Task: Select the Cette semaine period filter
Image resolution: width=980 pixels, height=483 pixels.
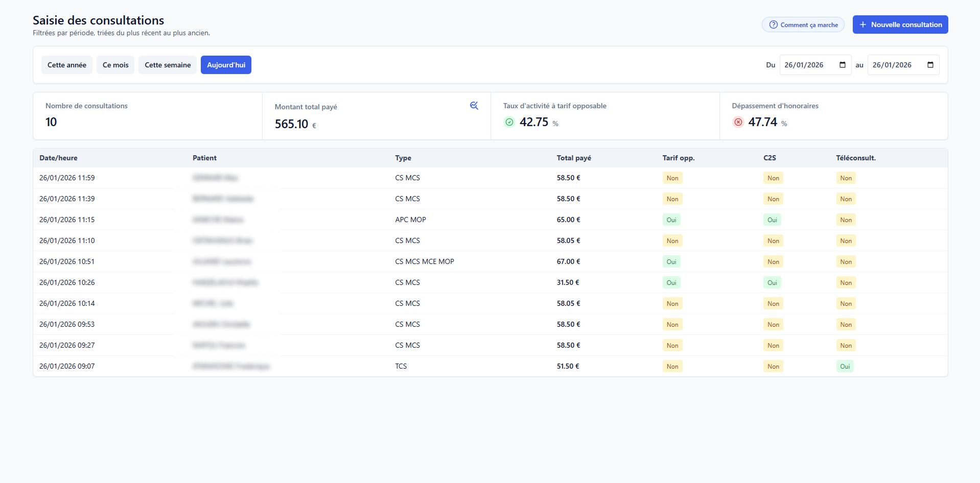Action: click(168, 65)
